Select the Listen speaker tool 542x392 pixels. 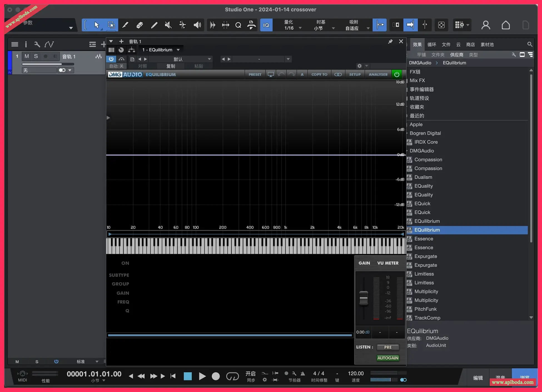click(197, 25)
